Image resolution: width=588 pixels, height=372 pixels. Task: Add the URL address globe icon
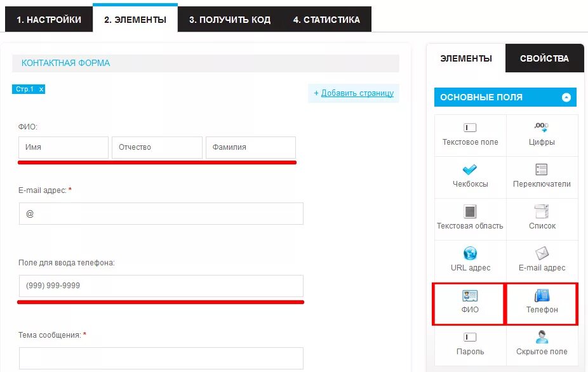[470, 253]
